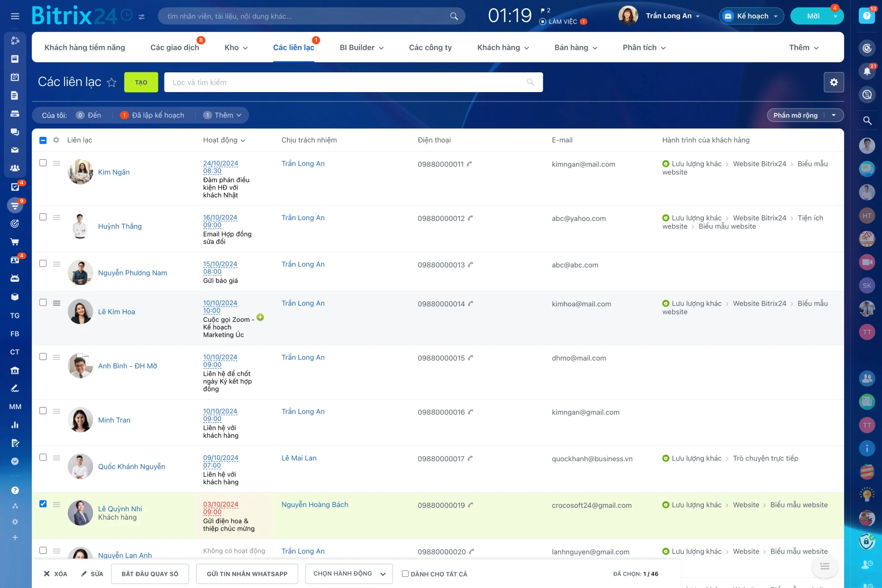Open the Khách hàng tiềm năng tab
Screen dimensions: 882x588
pyautogui.click(x=85, y=47)
